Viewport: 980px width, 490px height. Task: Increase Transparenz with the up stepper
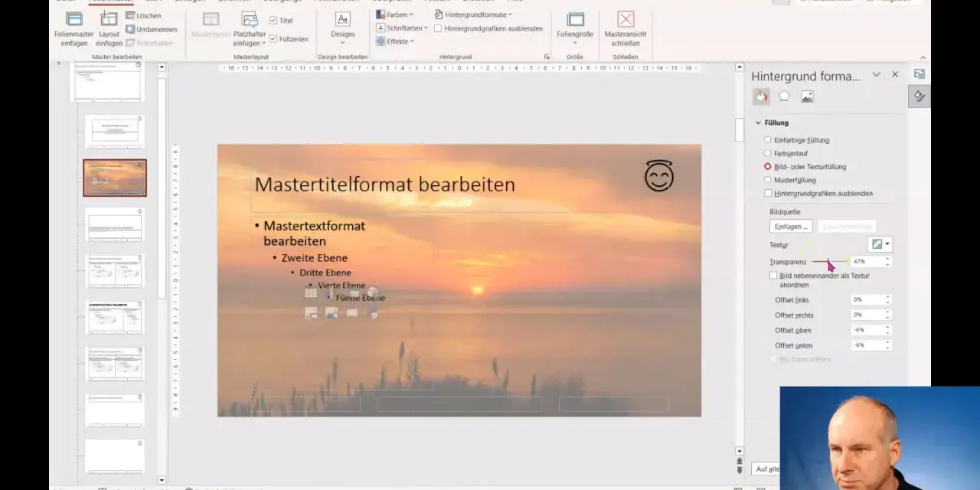888,259
